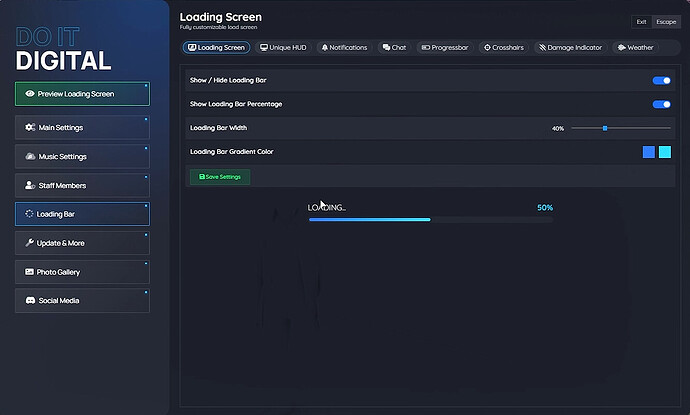The height and width of the screenshot is (415, 690).
Task: Click the LOADING... preview text
Action: [x=327, y=208]
